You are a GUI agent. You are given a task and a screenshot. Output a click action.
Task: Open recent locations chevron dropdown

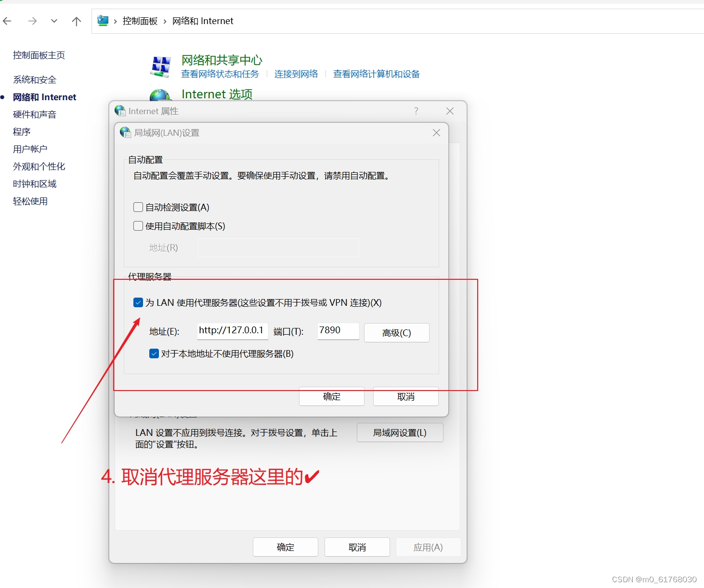point(54,21)
